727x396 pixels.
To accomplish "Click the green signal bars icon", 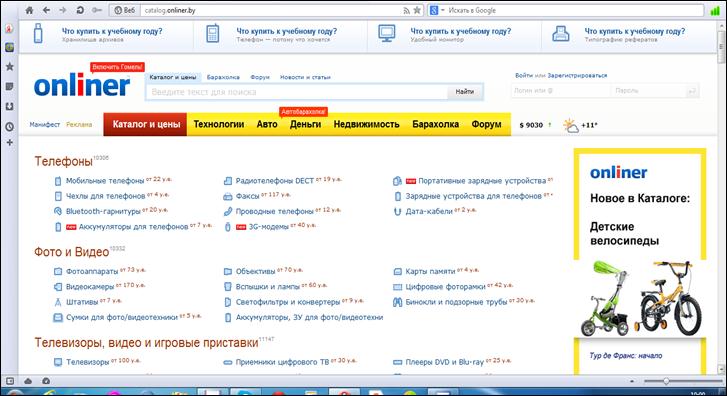I will (715, 10).
